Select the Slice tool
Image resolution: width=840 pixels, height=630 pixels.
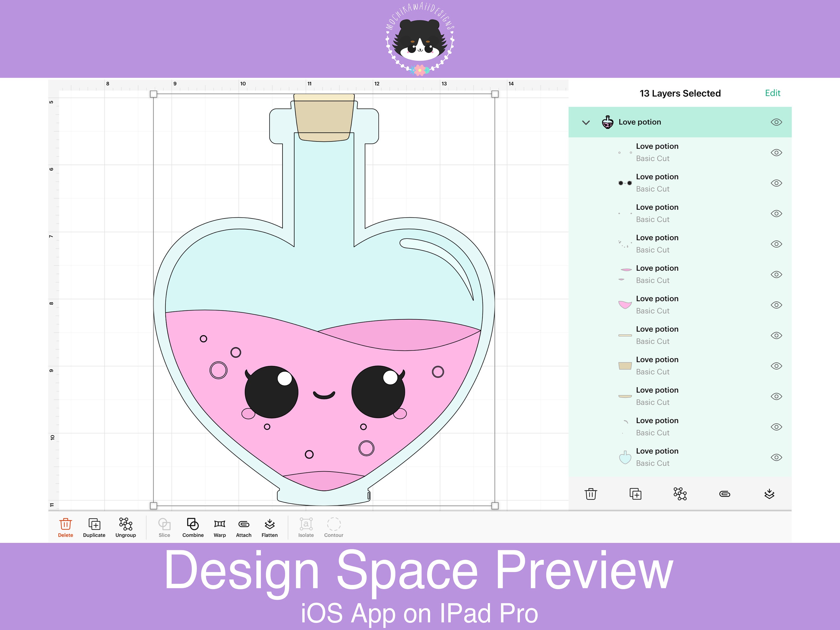click(x=164, y=528)
